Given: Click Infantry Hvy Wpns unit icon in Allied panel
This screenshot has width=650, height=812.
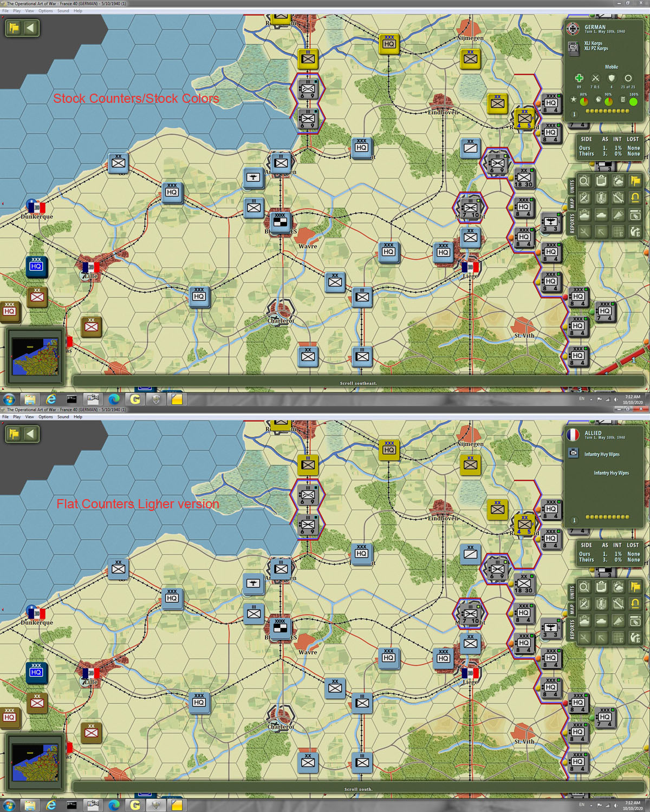Looking at the screenshot, I should (x=574, y=453).
